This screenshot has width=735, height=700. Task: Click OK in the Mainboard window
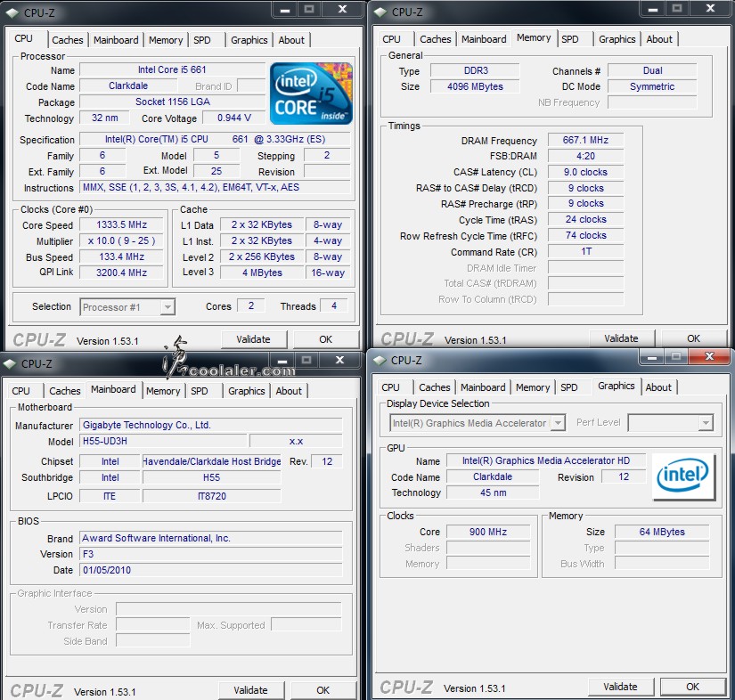pyautogui.click(x=323, y=690)
